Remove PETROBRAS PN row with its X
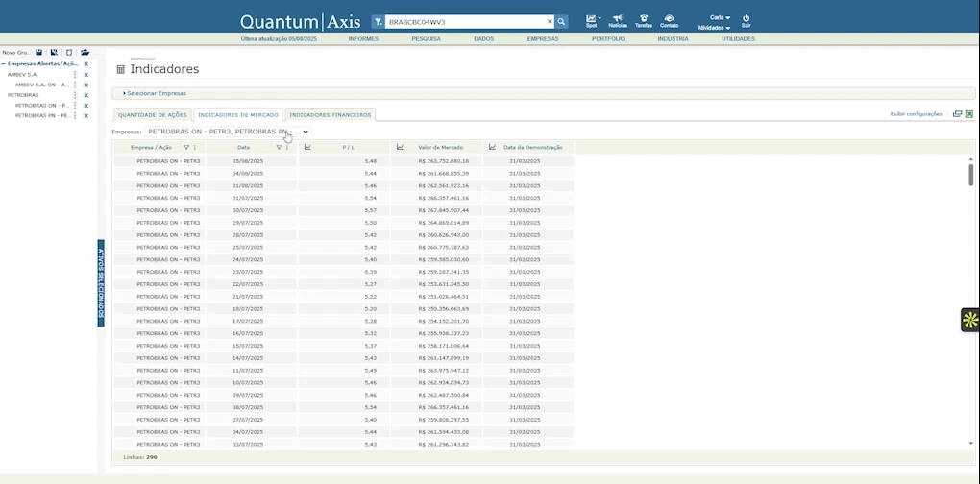 click(86, 116)
